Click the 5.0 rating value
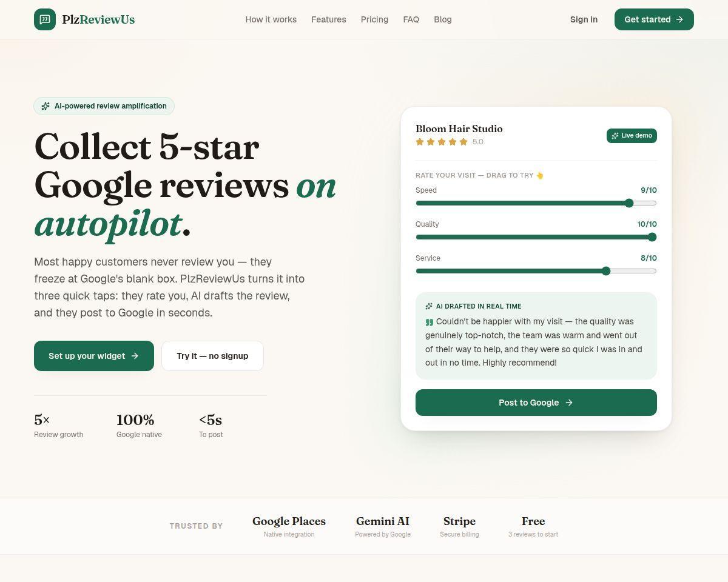728x582 pixels. click(478, 142)
